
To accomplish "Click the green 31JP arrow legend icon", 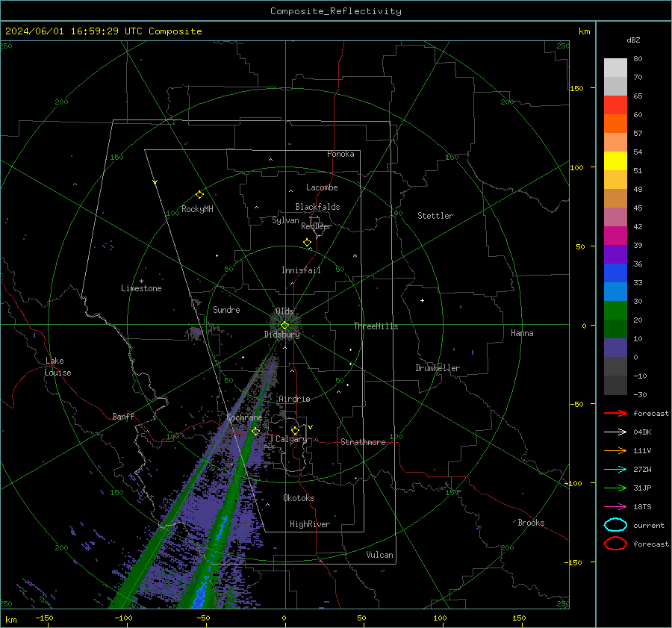I will pyautogui.click(x=615, y=488).
